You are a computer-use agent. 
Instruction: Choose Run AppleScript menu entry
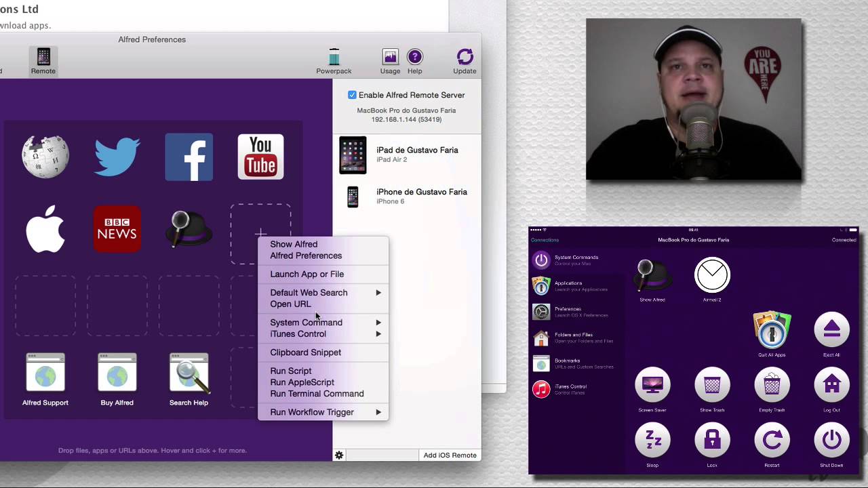(x=302, y=382)
